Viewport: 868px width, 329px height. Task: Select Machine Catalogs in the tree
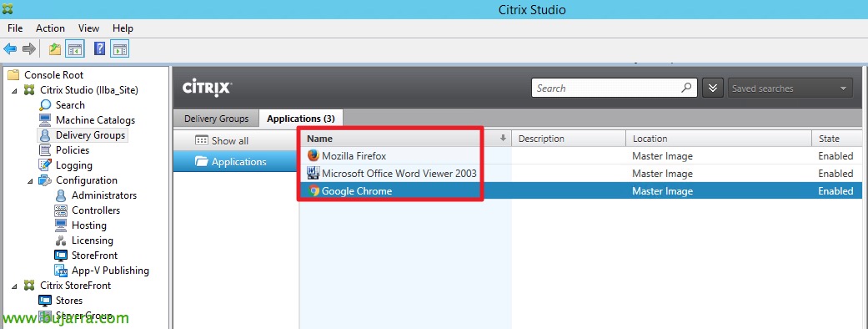[95, 120]
